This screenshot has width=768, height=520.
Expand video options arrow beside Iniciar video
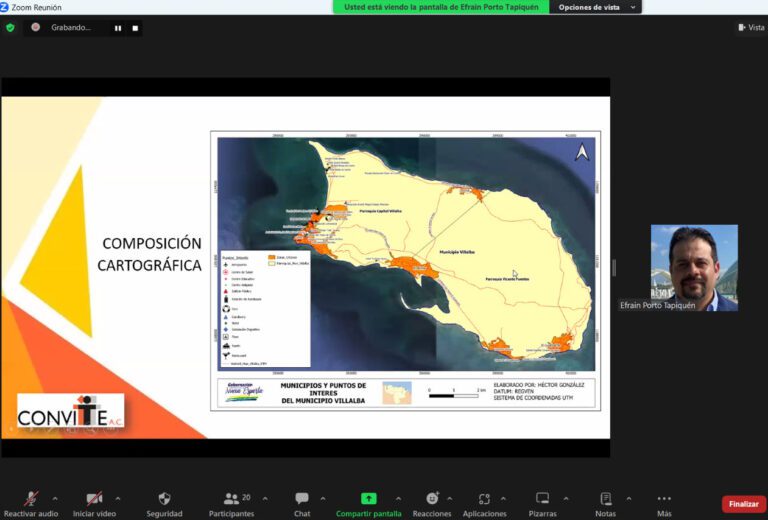[118, 497]
